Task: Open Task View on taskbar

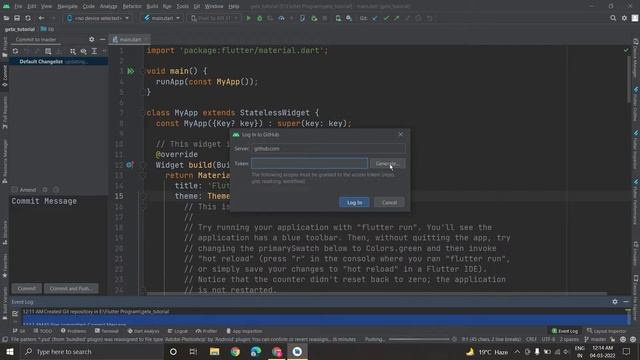Action: [193, 351]
